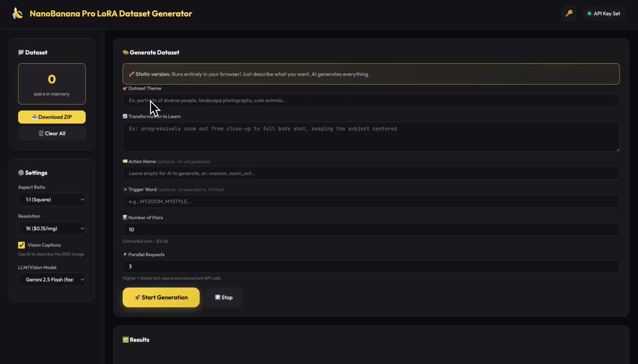
Task: Click the Settings gear heading icon
Action: coord(21,173)
